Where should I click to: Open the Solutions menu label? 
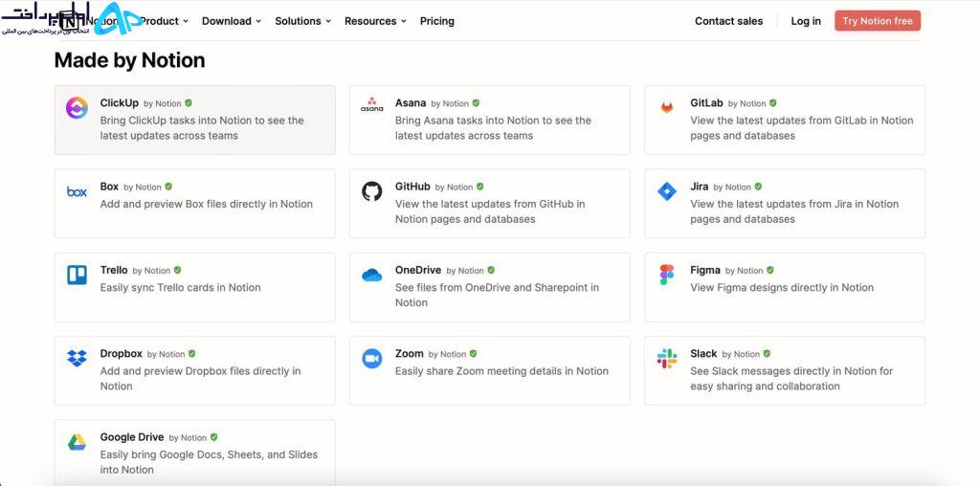click(x=298, y=21)
